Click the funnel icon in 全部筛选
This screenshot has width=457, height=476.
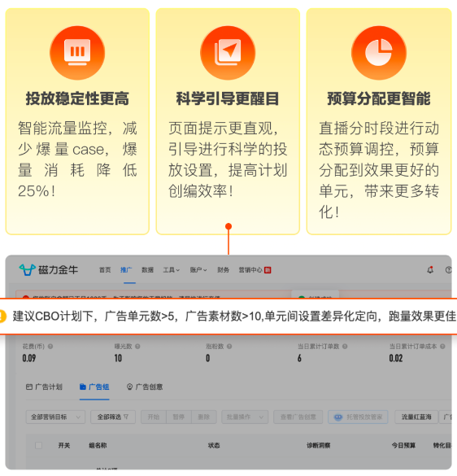coord(126,417)
